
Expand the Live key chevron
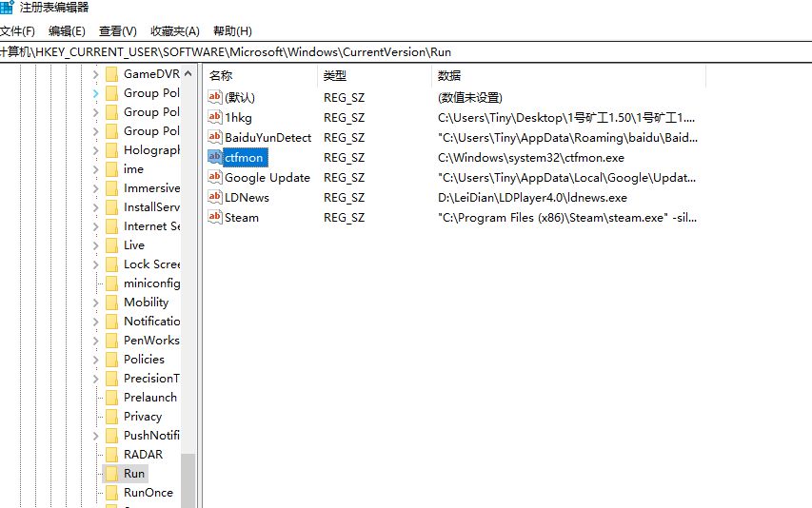[x=96, y=245]
